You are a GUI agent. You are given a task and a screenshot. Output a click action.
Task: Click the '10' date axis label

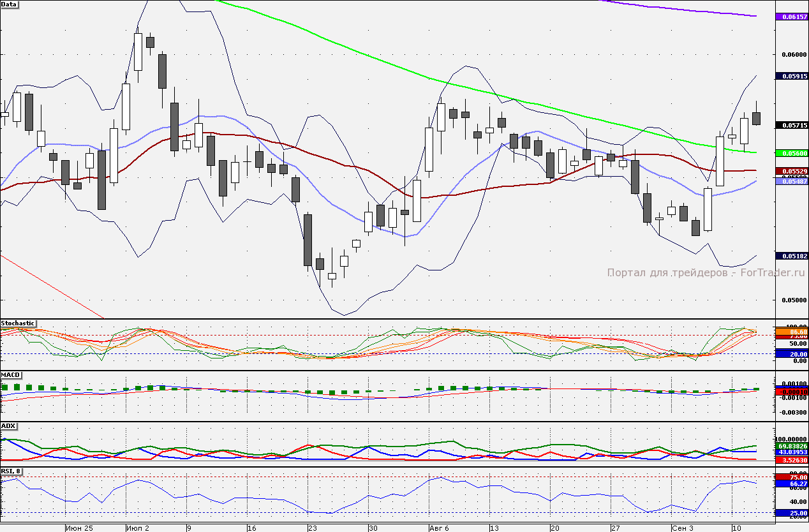[736, 528]
